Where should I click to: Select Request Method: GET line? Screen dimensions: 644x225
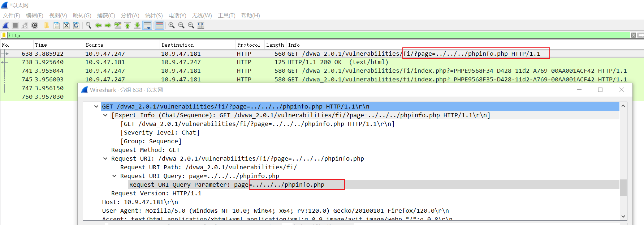coord(146,150)
